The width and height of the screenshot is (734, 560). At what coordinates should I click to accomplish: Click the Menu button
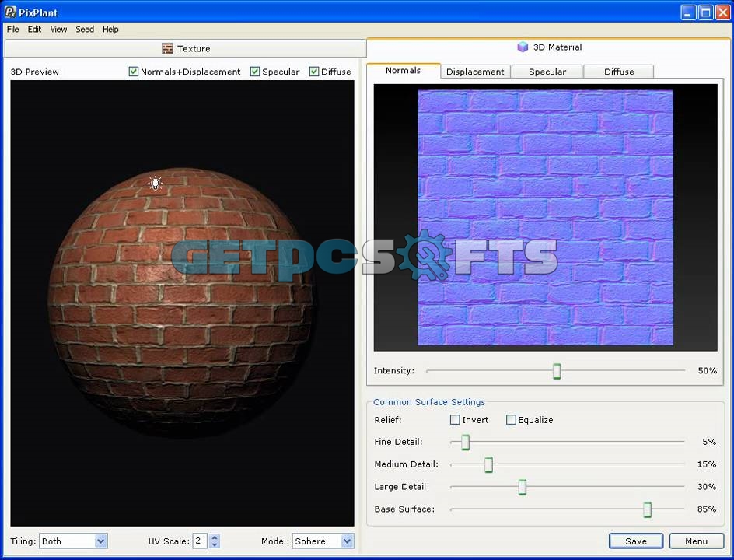tap(697, 541)
